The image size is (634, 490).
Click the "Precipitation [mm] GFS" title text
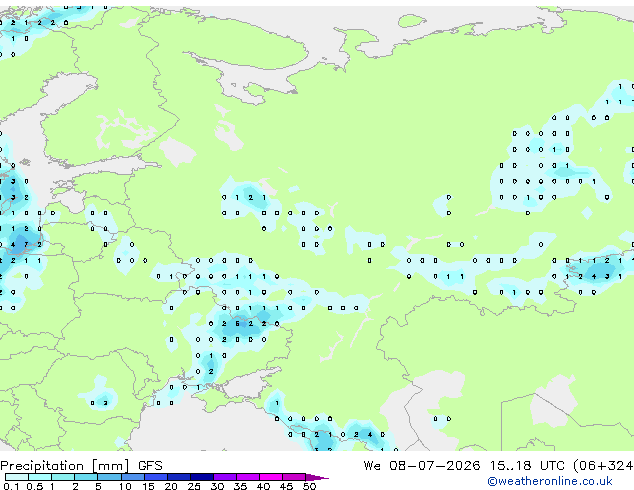81,466
